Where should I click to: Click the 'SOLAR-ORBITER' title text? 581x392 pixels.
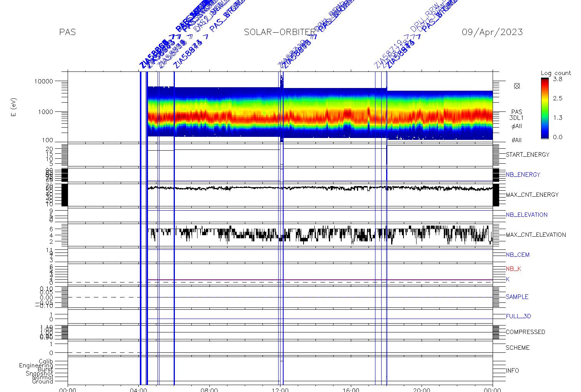[x=280, y=32]
